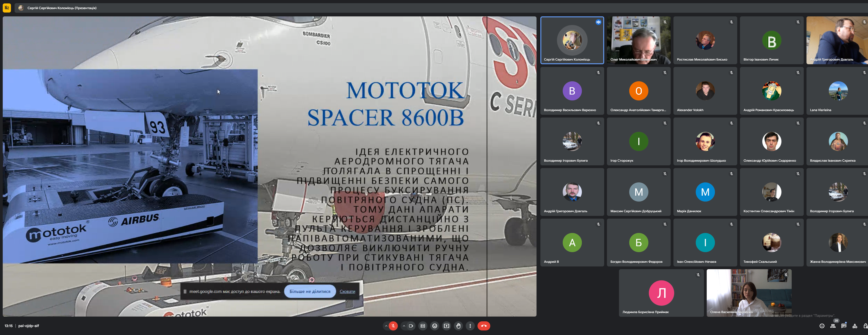Click Віктор Іванович Личик green avatar
The height and width of the screenshot is (335, 868).
771,40
